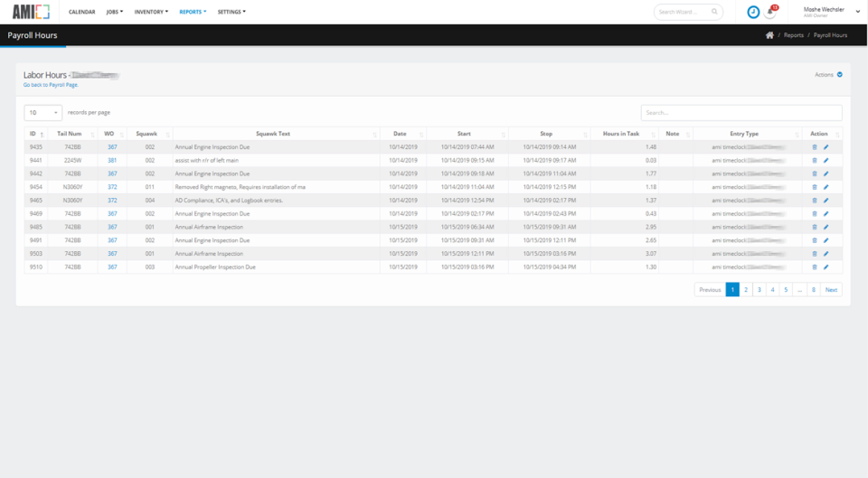Click the Search Wizard field
The width and height of the screenshot is (868, 478).
[x=688, y=12]
